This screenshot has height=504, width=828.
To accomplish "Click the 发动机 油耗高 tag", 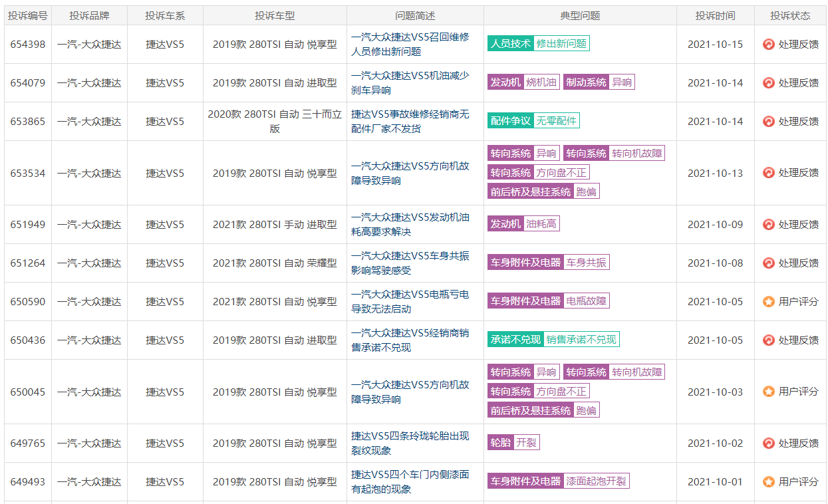I will pyautogui.click(x=523, y=224).
